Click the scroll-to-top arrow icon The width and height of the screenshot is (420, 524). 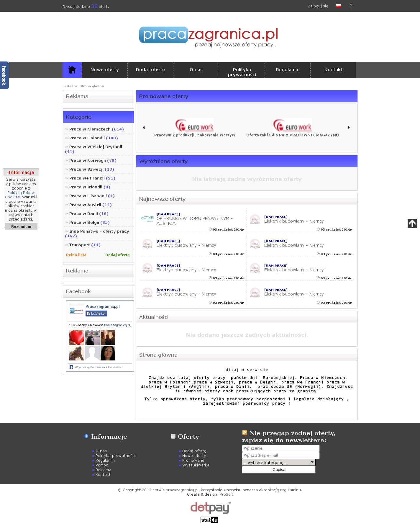click(412, 223)
